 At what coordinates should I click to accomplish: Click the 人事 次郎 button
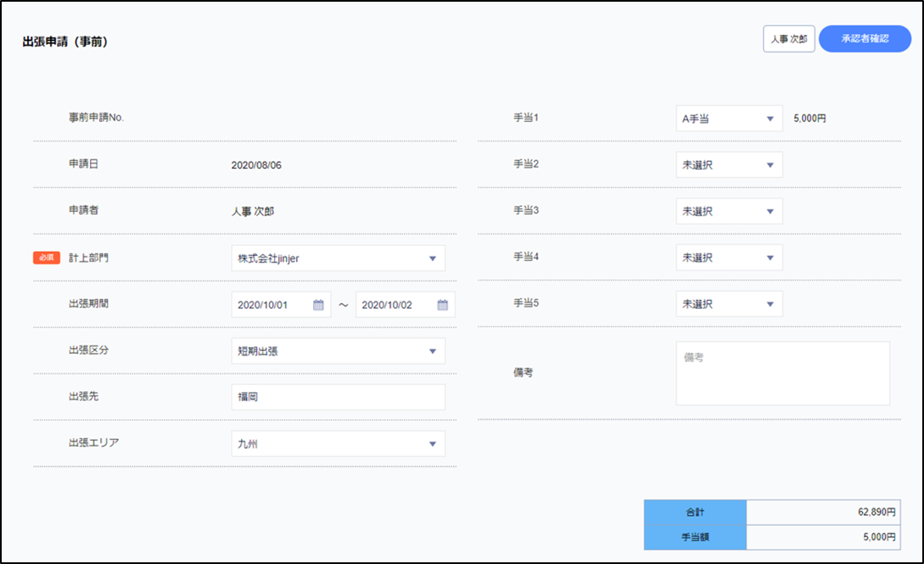(x=788, y=39)
